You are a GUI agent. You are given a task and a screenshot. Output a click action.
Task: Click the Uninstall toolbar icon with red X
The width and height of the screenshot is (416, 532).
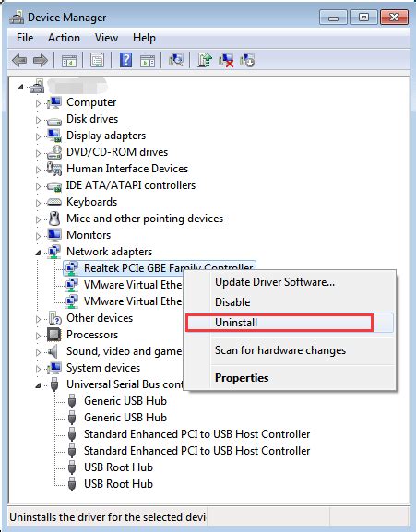226,61
